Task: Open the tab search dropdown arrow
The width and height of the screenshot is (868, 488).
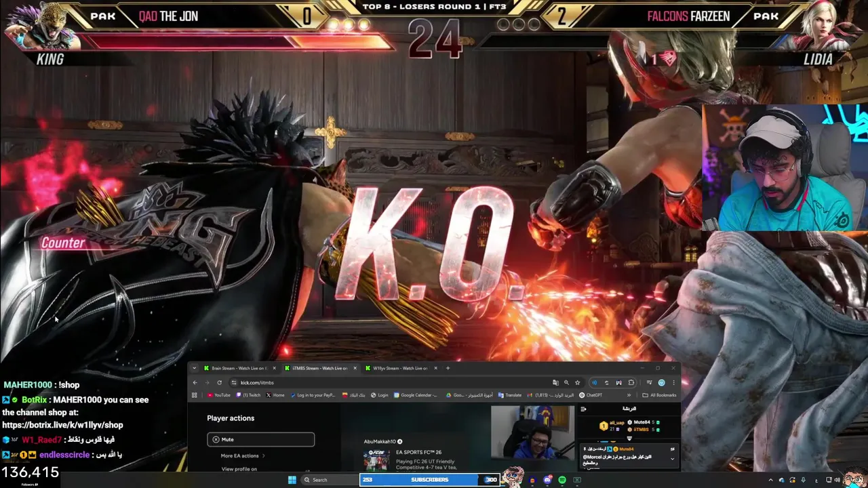Action: coord(195,368)
